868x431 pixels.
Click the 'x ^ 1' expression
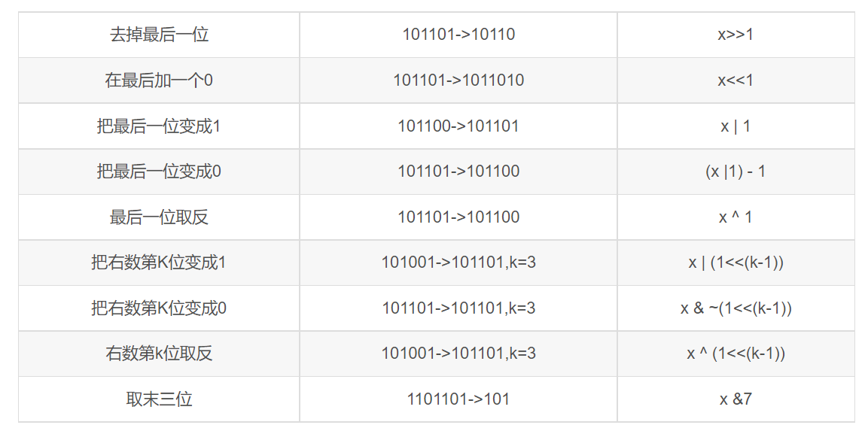(736, 217)
